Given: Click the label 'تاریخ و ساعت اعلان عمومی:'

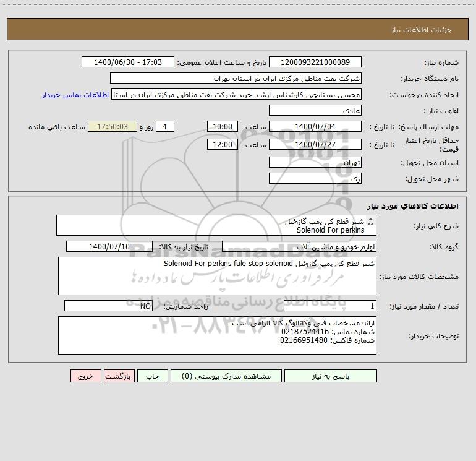Looking at the screenshot, I should pos(222,62).
